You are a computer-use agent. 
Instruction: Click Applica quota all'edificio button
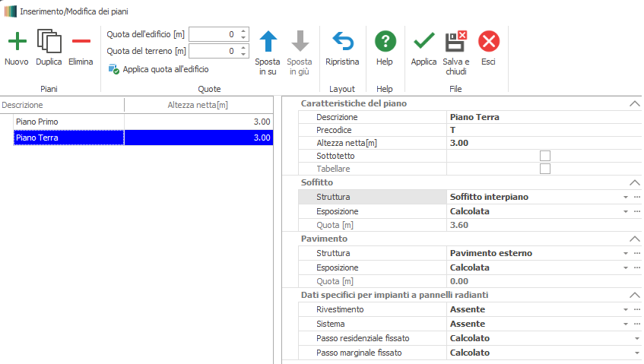click(x=160, y=69)
